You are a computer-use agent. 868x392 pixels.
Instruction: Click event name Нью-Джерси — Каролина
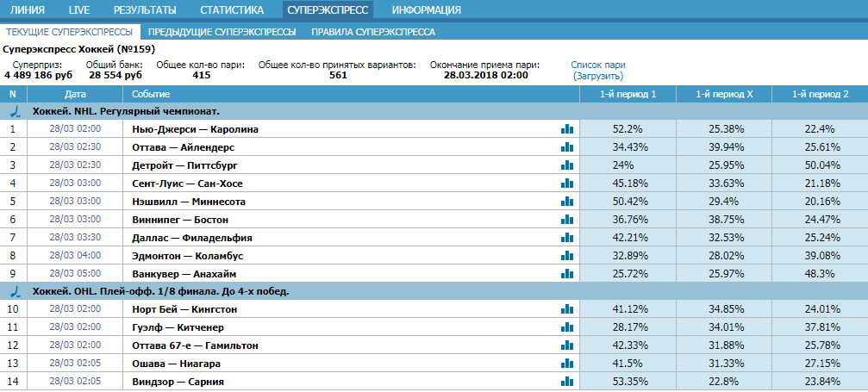click(196, 129)
